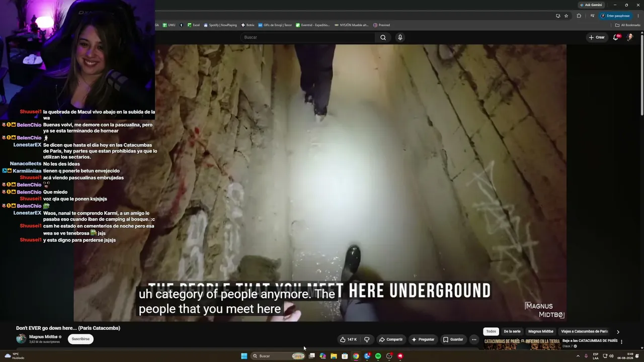The width and height of the screenshot is (644, 362).
Task: Click the Compartir share button
Action: click(391, 339)
